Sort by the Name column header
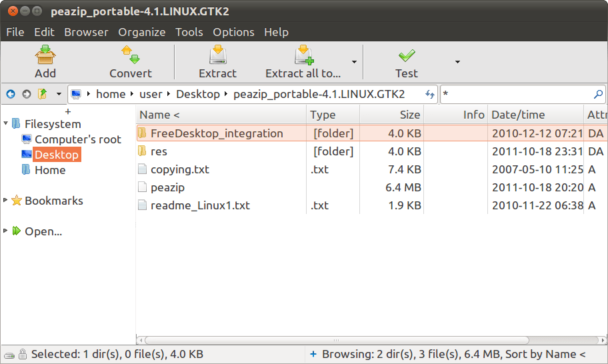 click(221, 115)
